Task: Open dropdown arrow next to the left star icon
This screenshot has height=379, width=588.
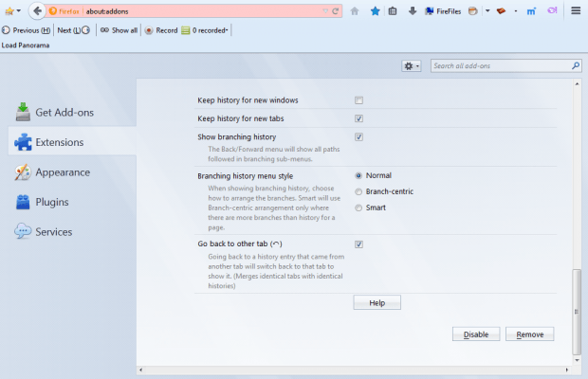Action: tap(19, 11)
